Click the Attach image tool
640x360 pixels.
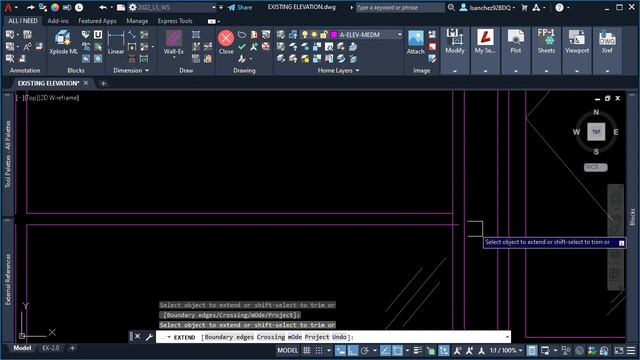[416, 42]
